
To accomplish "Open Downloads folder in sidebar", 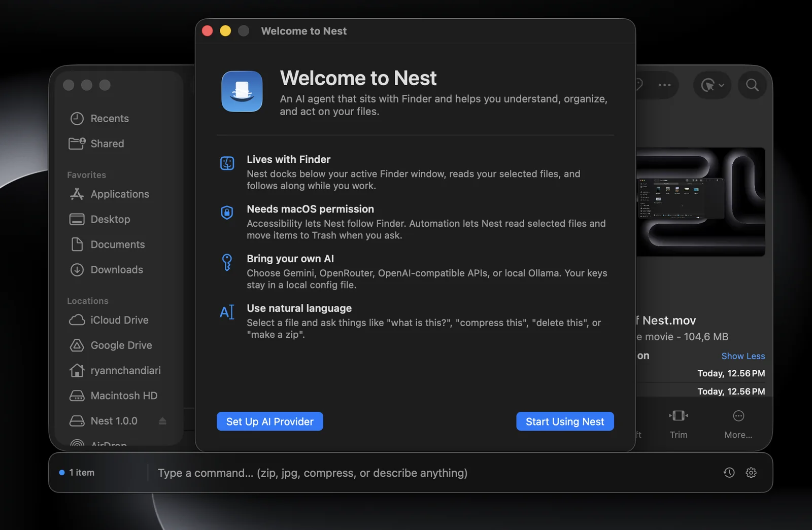I will (107, 270).
